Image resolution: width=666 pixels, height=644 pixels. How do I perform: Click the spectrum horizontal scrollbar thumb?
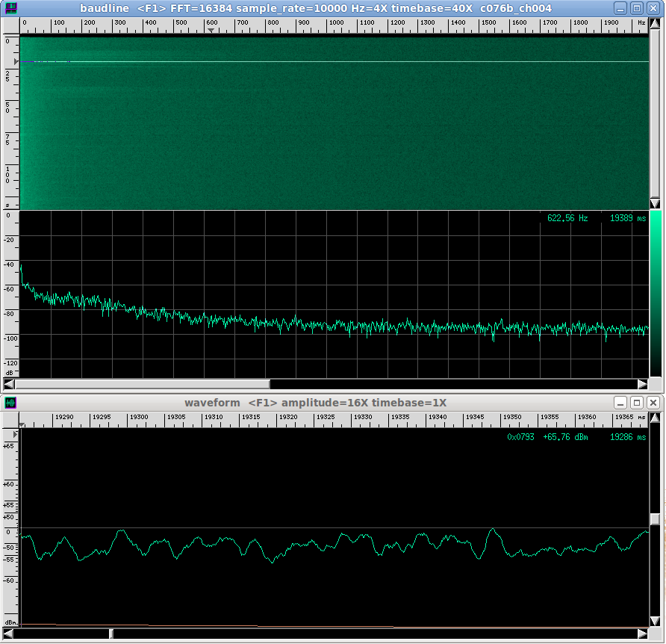pos(142,384)
